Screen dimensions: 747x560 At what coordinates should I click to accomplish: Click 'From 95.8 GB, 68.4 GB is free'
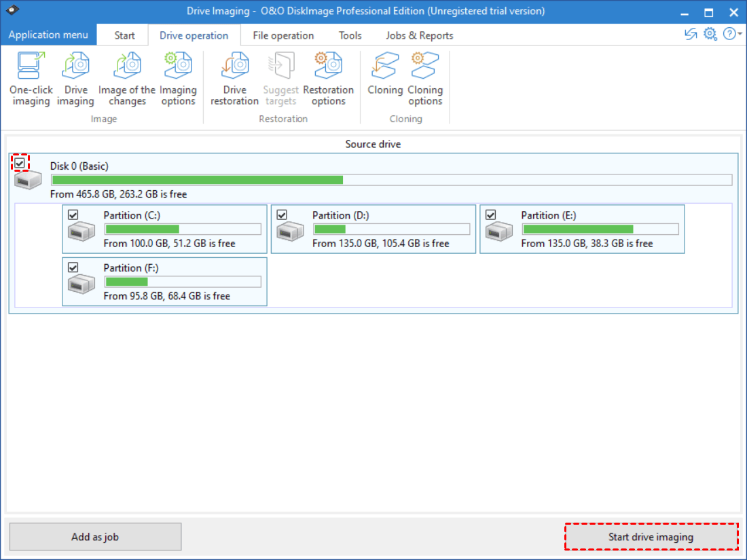[167, 296]
